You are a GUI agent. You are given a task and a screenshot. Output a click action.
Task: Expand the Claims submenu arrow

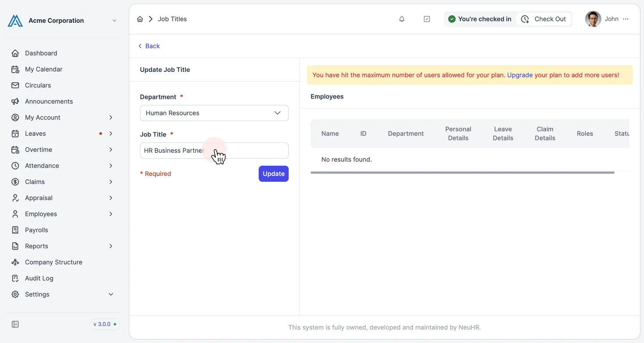(x=111, y=182)
